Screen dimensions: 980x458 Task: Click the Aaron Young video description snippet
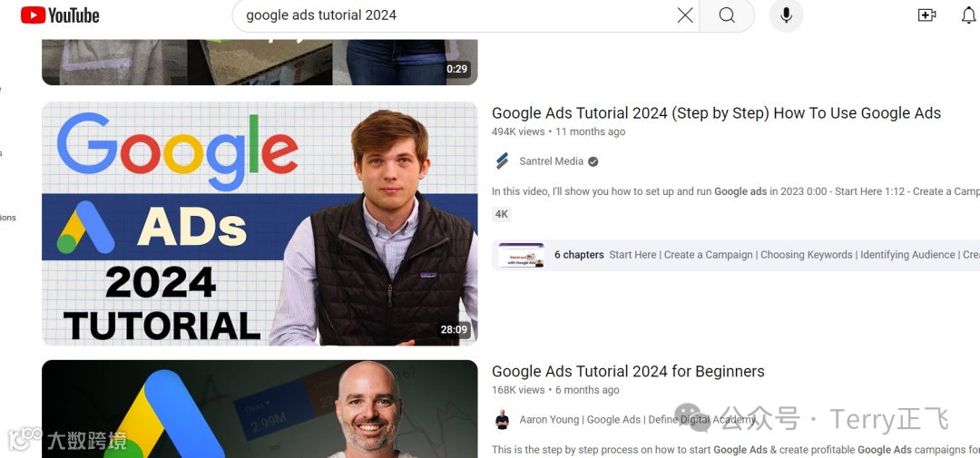736,449
